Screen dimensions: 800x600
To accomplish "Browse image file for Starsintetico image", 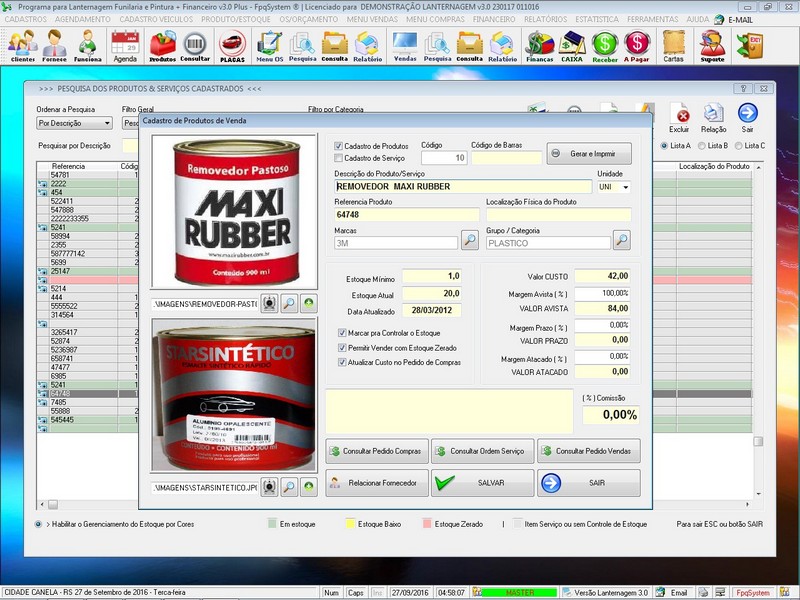I will tap(289, 487).
